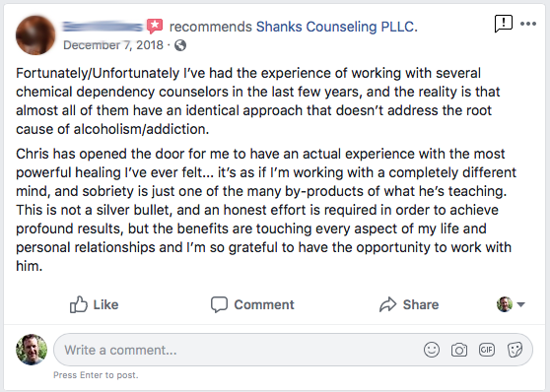Click the thumbs-up Like icon
Viewport: 550px width, 392px height.
pyautogui.click(x=78, y=304)
